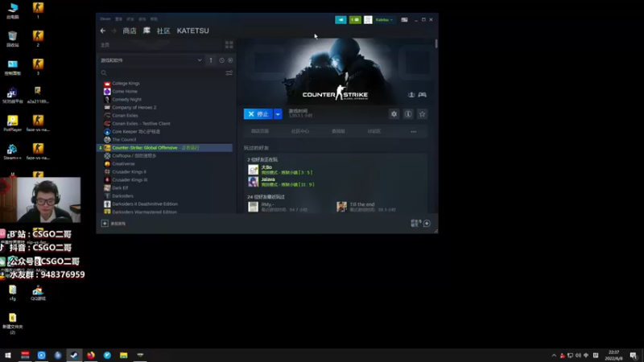644x362 pixels.
Task: Open PotPlayer desktop shortcut
Action: (x=12, y=123)
